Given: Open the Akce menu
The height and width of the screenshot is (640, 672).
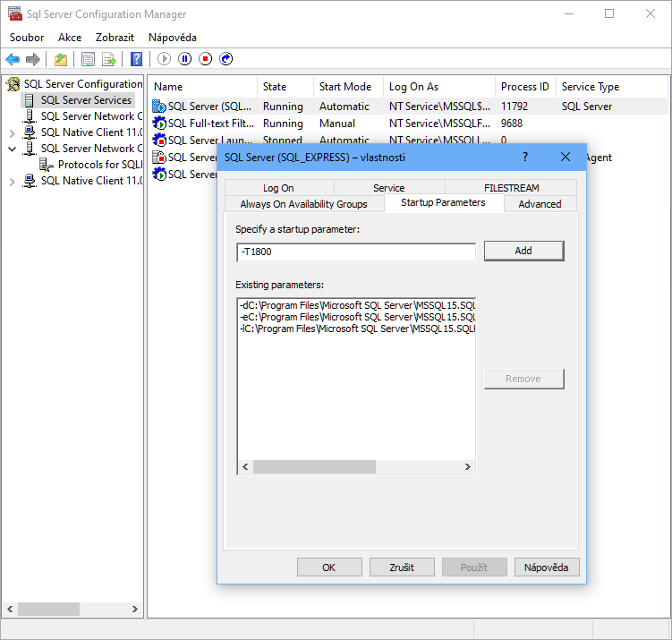Looking at the screenshot, I should pos(70,38).
